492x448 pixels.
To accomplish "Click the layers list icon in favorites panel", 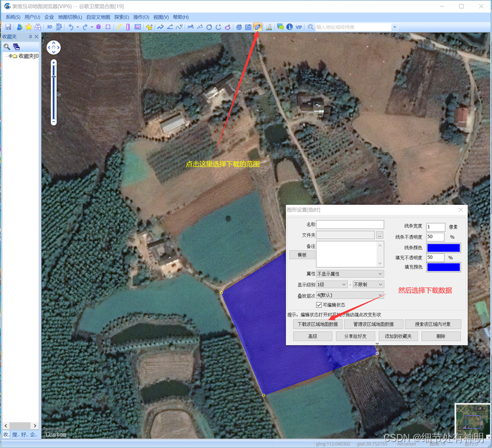I will tap(16, 47).
